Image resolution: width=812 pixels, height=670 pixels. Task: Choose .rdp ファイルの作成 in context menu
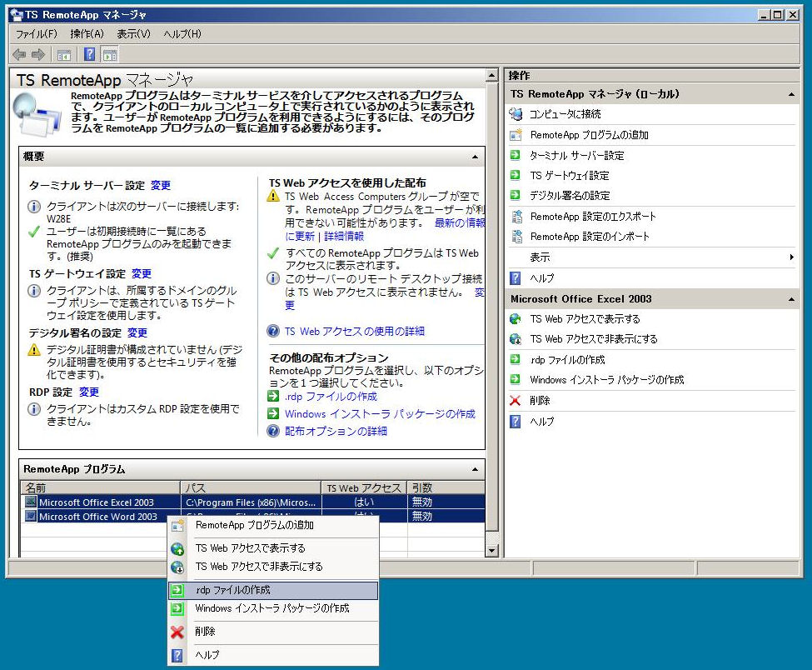(273, 590)
